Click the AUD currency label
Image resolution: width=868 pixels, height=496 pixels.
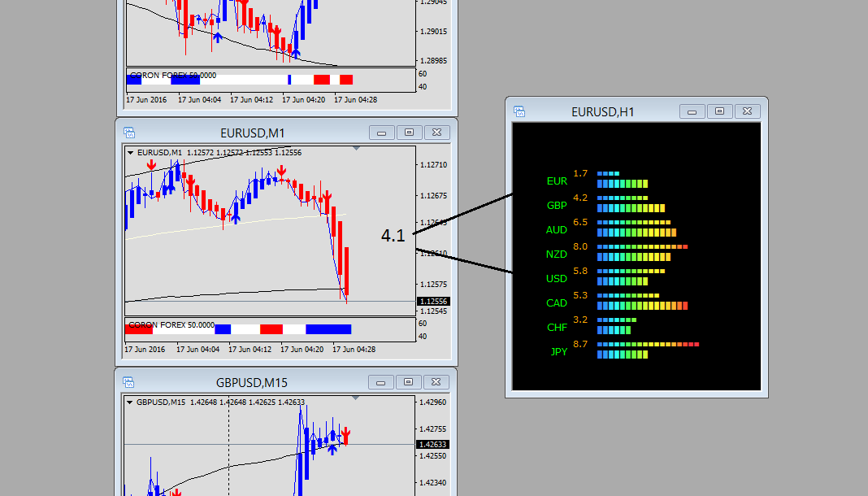pos(557,230)
